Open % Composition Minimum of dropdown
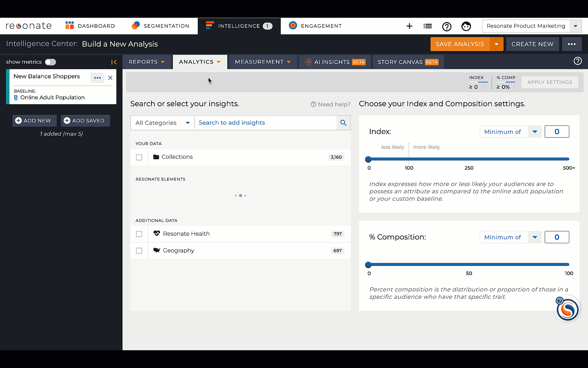 (510, 237)
